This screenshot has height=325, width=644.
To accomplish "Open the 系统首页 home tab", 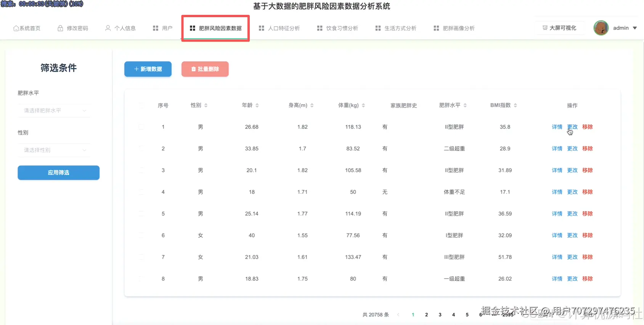I will click(x=27, y=28).
